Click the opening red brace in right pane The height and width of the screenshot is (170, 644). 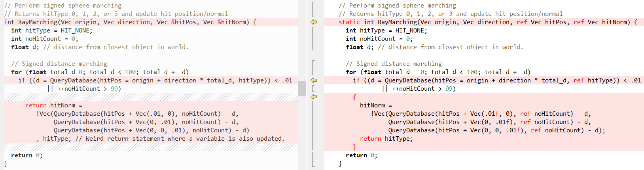354,97
